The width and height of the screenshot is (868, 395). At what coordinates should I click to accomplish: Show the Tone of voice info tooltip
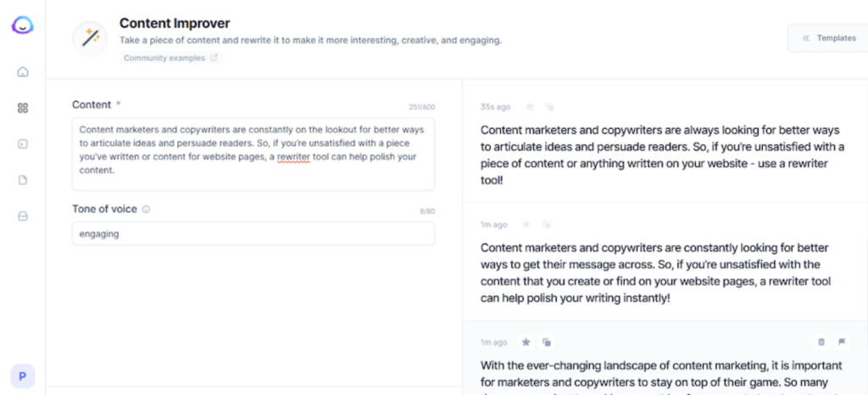146,209
